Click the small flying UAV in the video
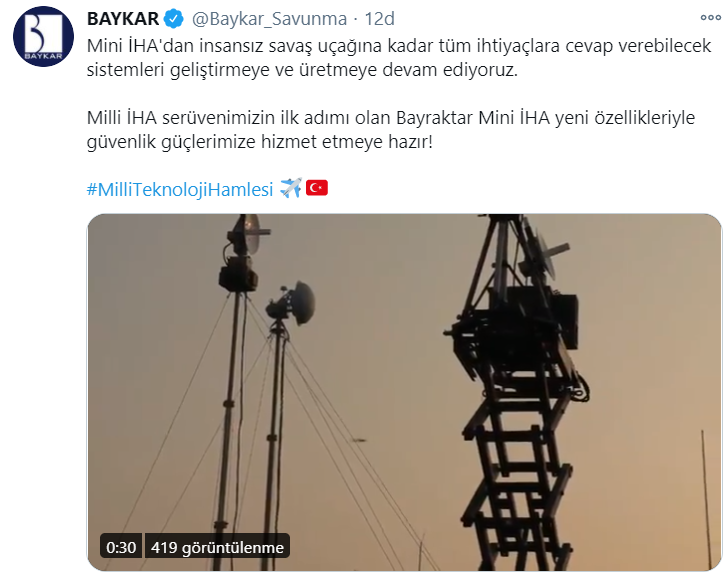 click(359, 440)
